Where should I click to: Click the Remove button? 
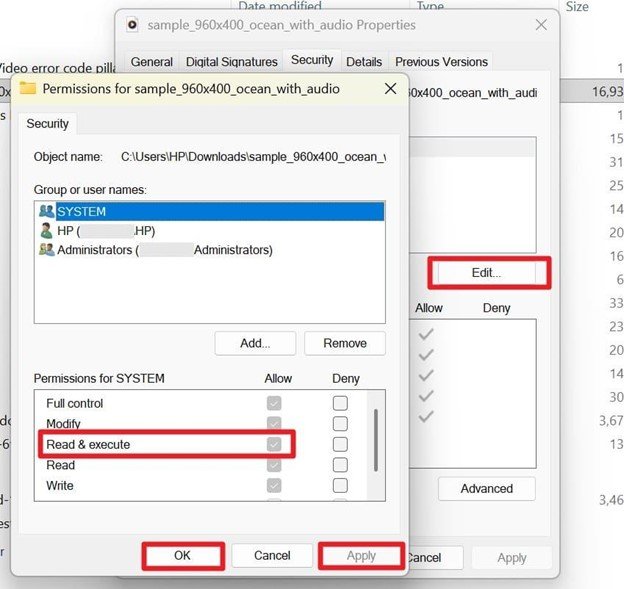345,343
